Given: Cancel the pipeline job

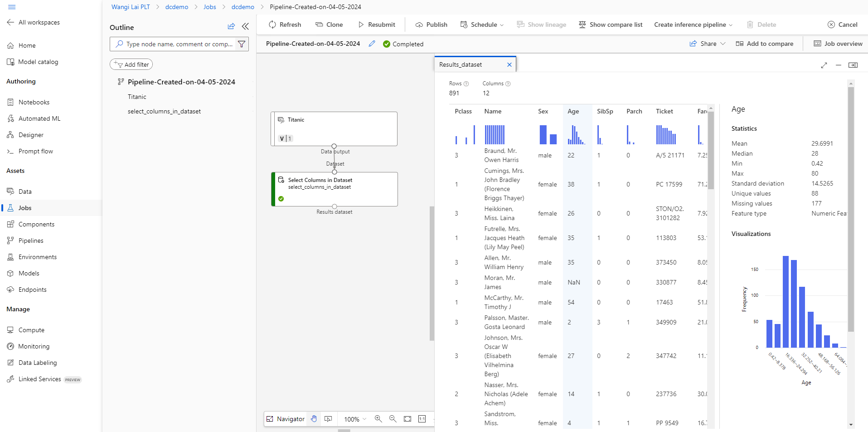Looking at the screenshot, I should click(x=842, y=25).
